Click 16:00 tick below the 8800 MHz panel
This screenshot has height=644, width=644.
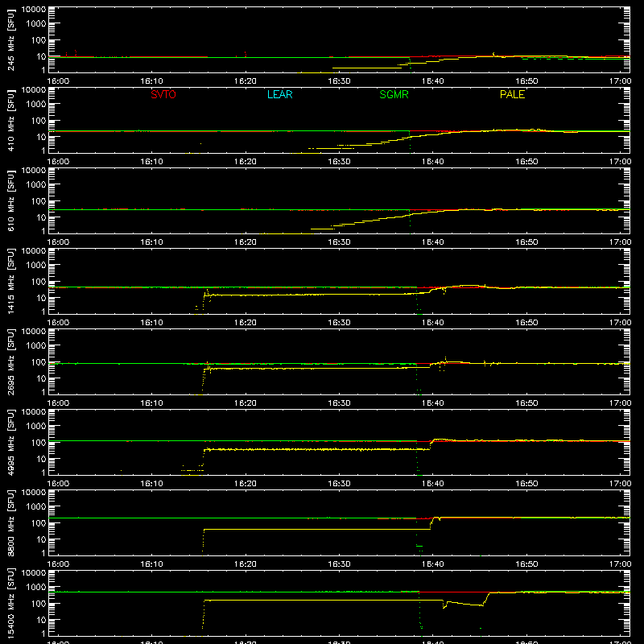[58, 564]
